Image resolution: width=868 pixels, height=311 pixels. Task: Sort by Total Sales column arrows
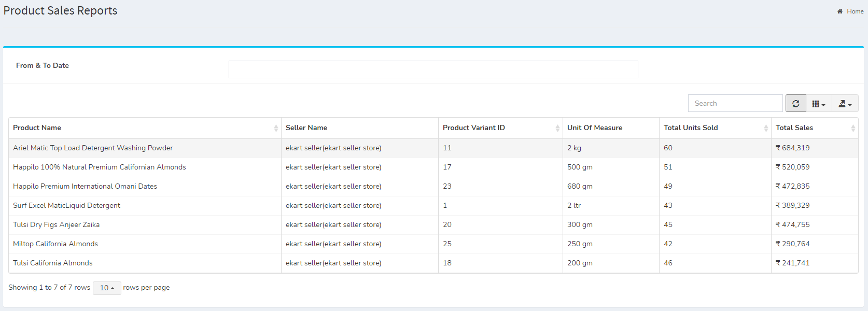tap(853, 128)
